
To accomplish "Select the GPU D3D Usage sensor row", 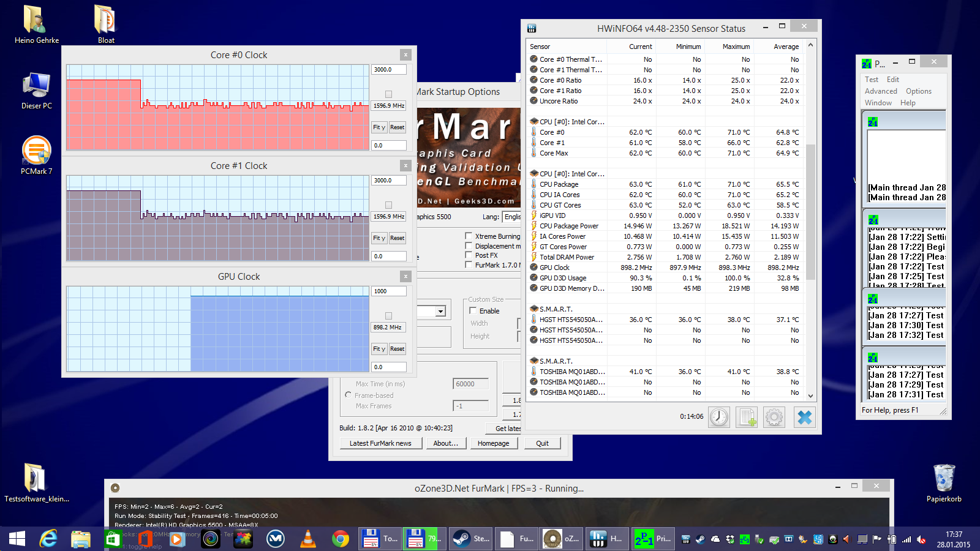I will click(x=665, y=278).
